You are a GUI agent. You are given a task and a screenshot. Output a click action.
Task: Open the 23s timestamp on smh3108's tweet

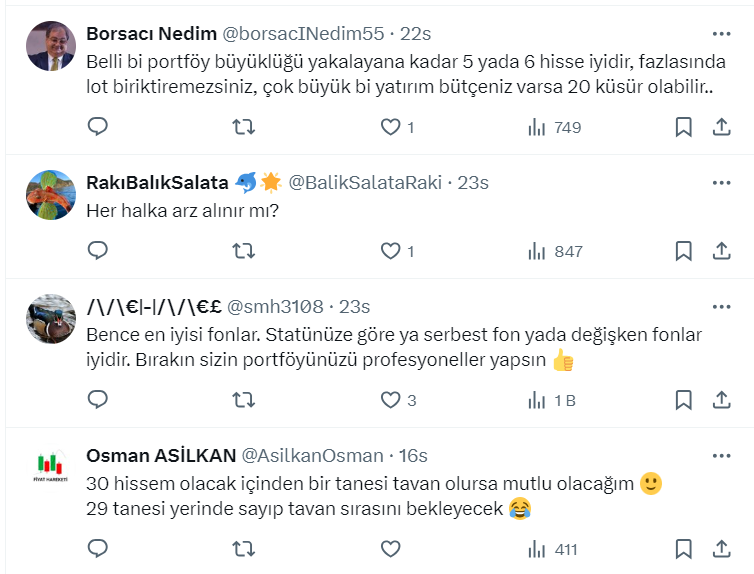tap(355, 306)
